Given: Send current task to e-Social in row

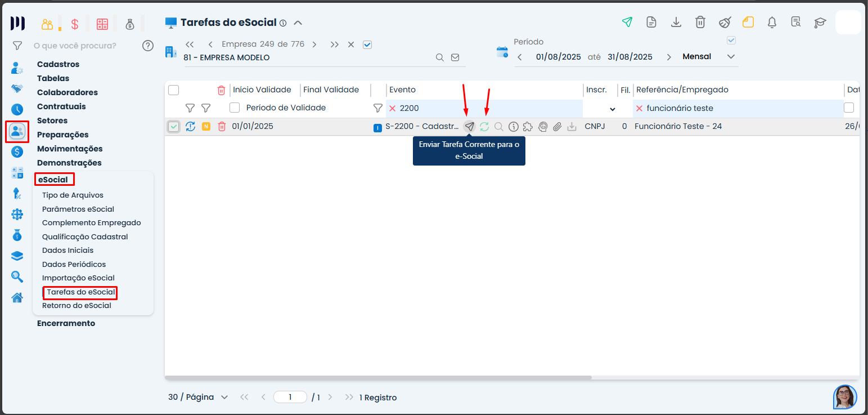Looking at the screenshot, I should click(x=469, y=127).
